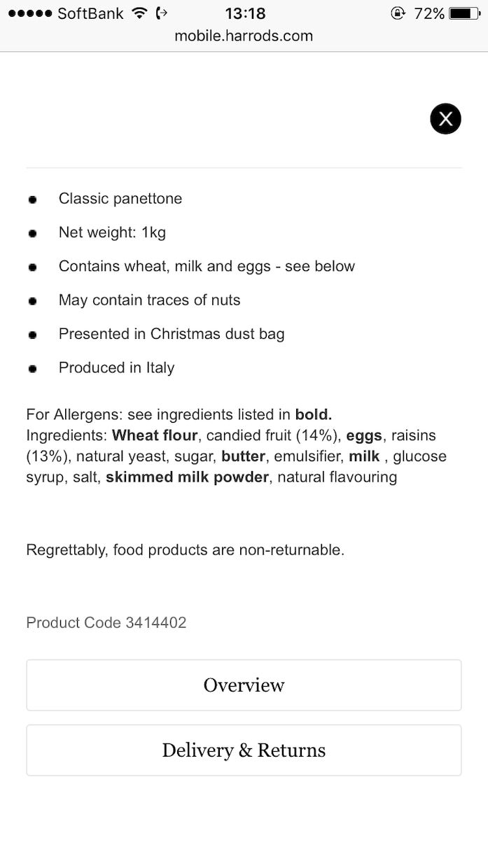Tap the 72% battery percentage
This screenshot has width=488, height=868.
tap(429, 13)
